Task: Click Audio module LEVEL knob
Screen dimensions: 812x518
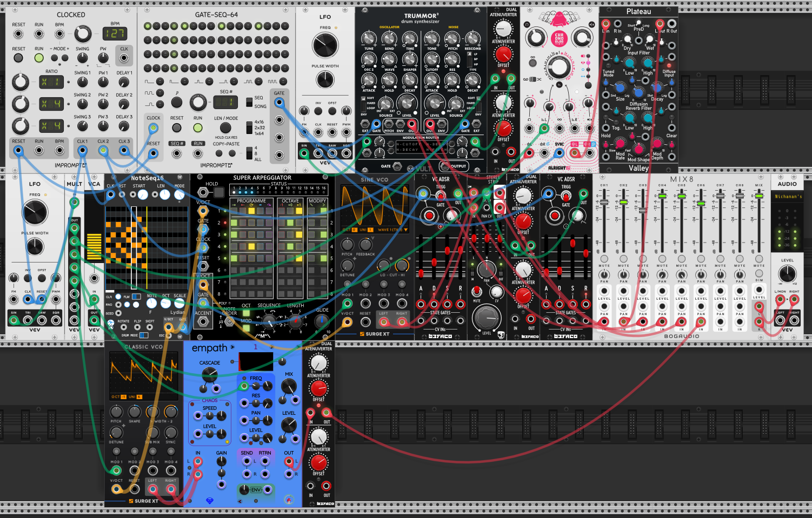Action: pos(787,273)
